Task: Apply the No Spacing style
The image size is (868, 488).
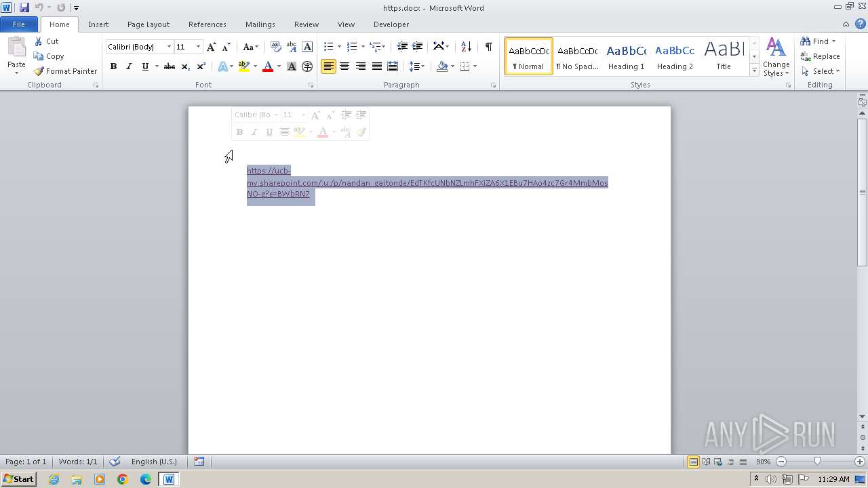Action: coord(577,56)
